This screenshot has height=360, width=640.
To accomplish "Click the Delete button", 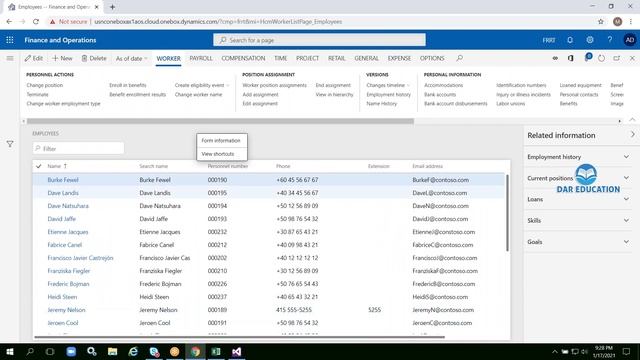I will coord(94,58).
